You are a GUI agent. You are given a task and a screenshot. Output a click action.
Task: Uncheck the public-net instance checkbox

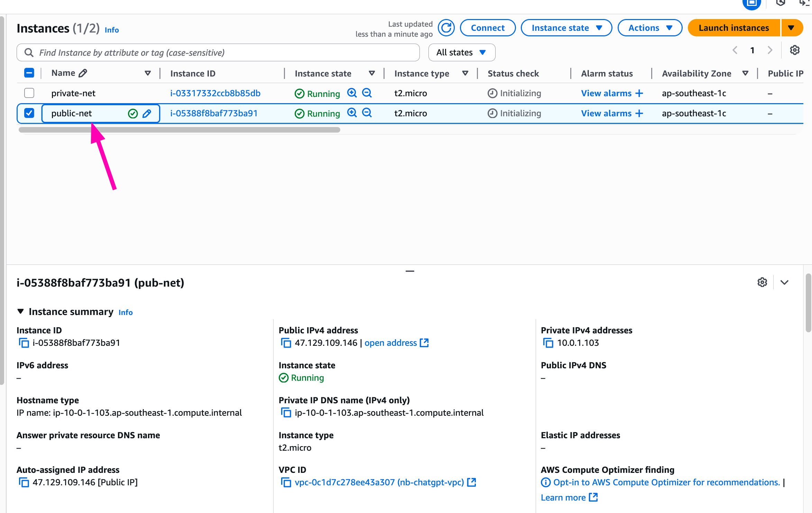(x=29, y=113)
